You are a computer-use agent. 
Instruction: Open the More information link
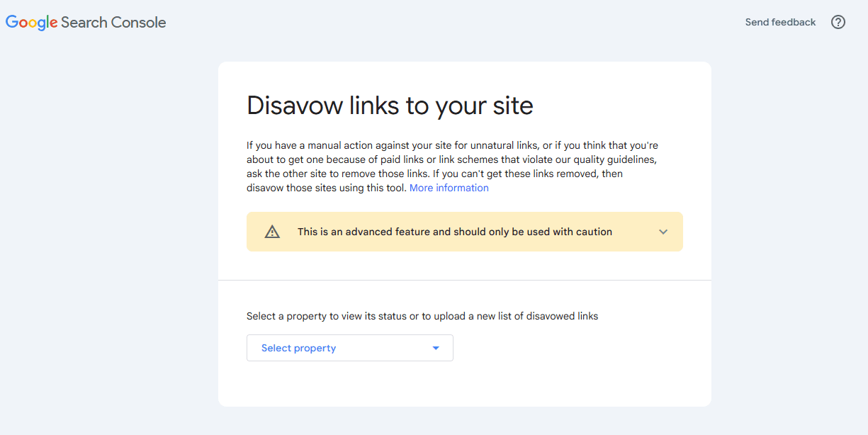pyautogui.click(x=449, y=188)
